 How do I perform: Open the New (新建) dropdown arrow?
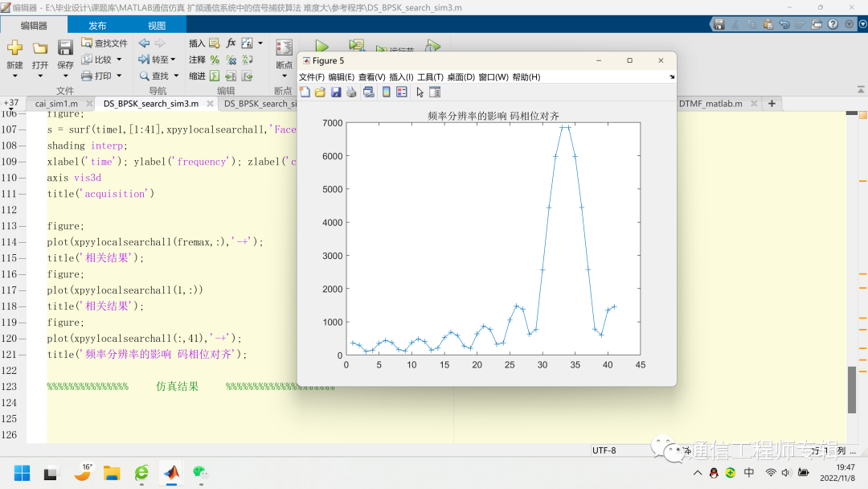[x=15, y=76]
